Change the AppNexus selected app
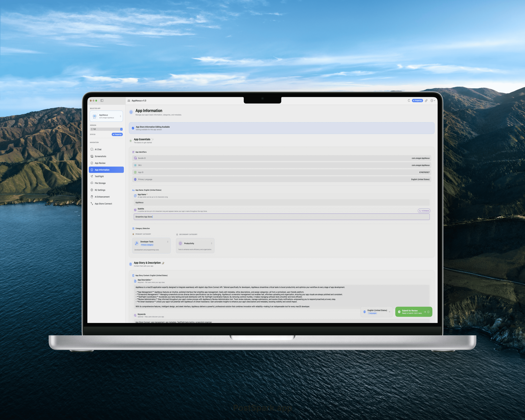 (106, 116)
